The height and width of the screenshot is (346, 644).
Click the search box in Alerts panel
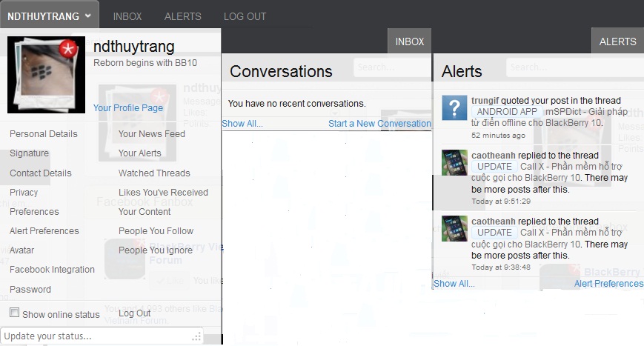coord(571,67)
